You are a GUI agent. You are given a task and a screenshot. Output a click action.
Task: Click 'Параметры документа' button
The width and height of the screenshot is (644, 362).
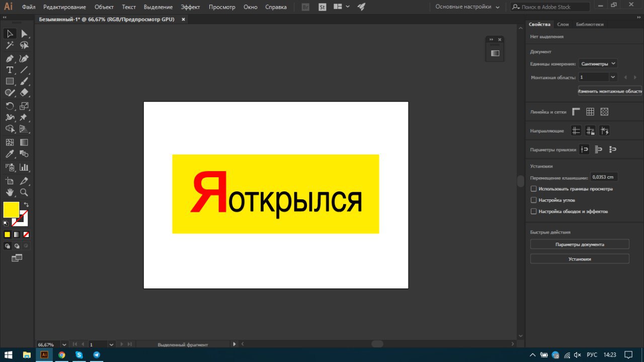click(580, 244)
